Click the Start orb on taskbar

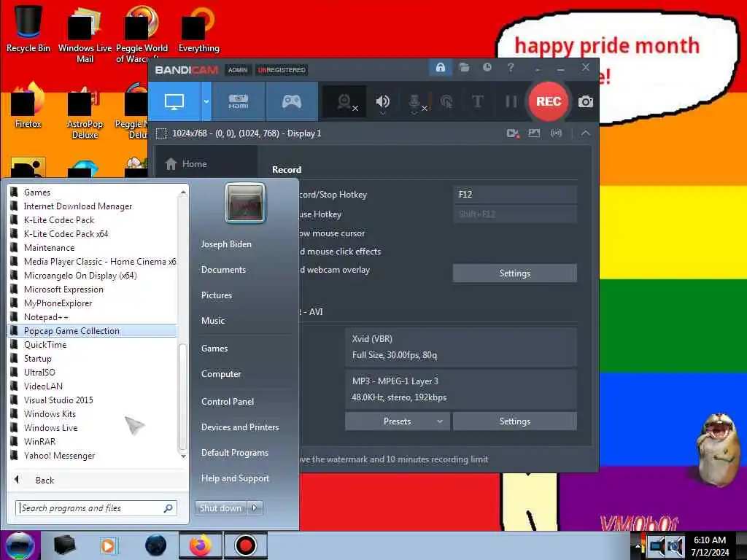(x=19, y=545)
